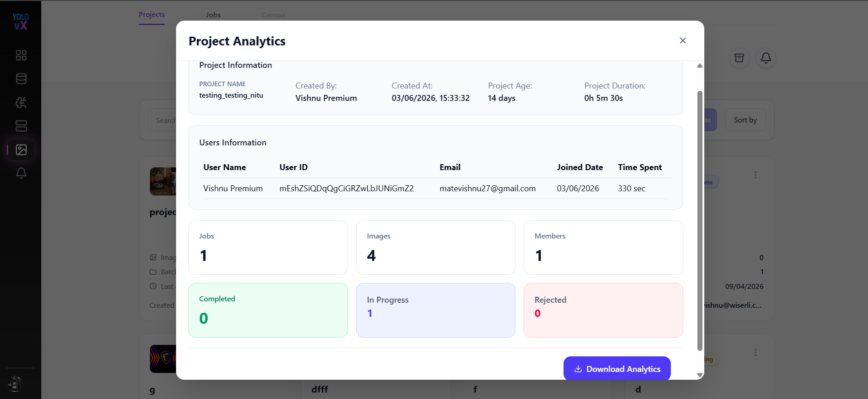Select the image gallery icon in sidebar
The height and width of the screenshot is (399, 868).
pos(21,150)
